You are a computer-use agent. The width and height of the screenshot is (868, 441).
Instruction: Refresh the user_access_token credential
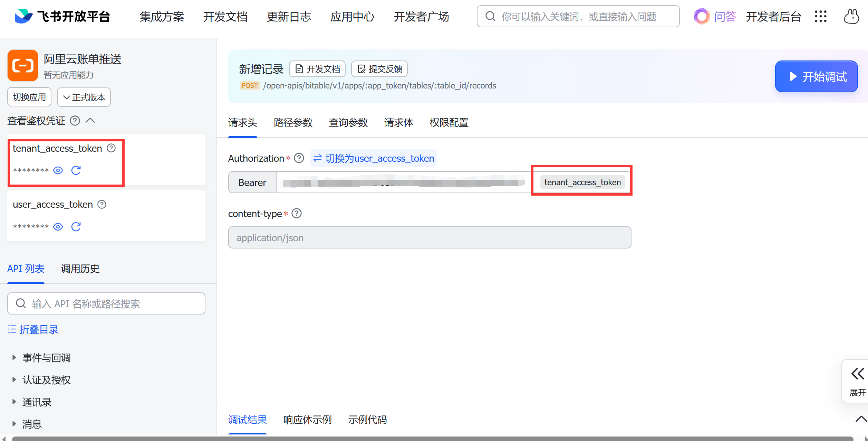[76, 227]
